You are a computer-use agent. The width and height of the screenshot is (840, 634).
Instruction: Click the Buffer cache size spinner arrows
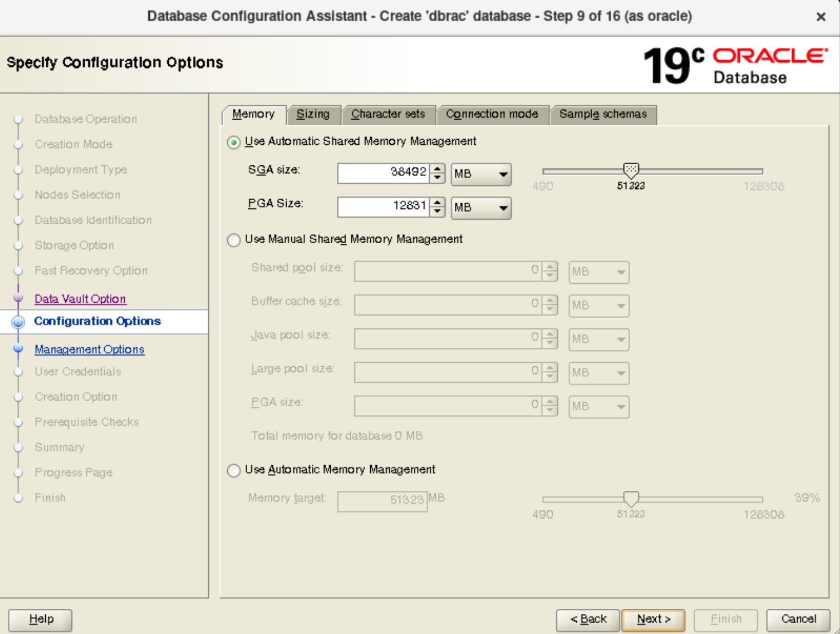[x=550, y=305]
